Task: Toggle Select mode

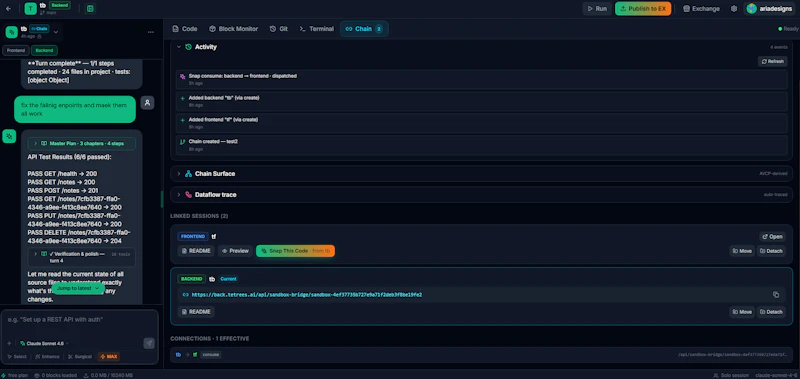Action: (x=17, y=357)
